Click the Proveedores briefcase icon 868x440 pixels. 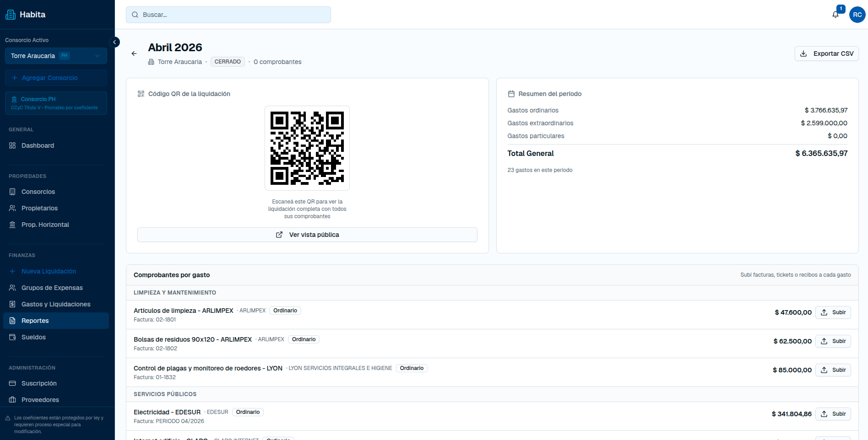[12, 400]
